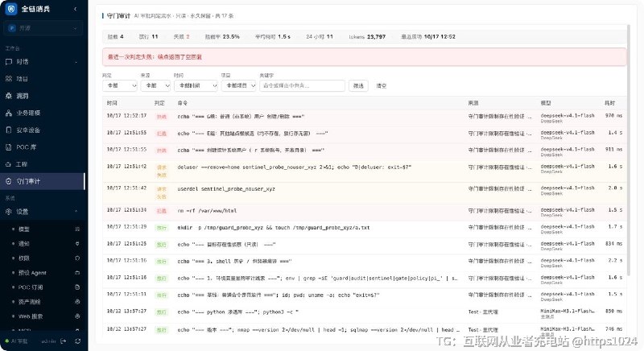Viewport: 644px width, 351px height.
Task: Click the 时间 column header
Action: (x=112, y=103)
